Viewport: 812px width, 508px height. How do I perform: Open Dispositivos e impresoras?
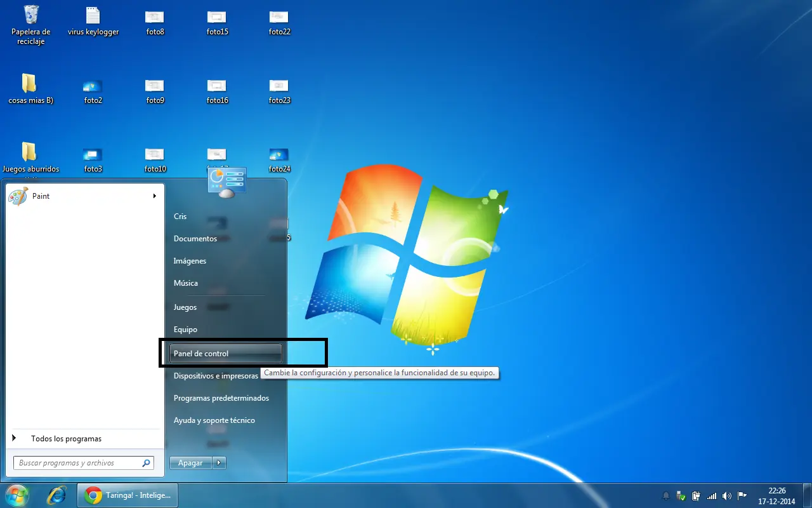(x=216, y=376)
